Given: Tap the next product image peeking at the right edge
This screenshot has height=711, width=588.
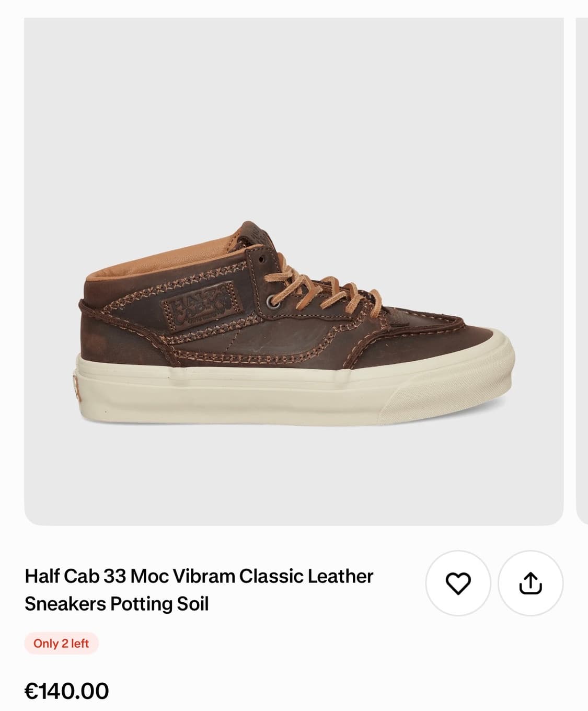Looking at the screenshot, I should click(x=582, y=271).
